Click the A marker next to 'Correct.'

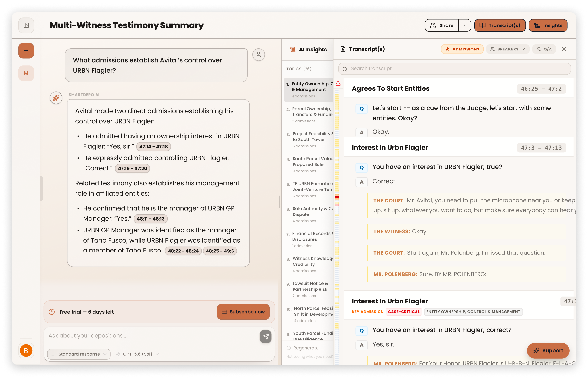click(x=362, y=182)
